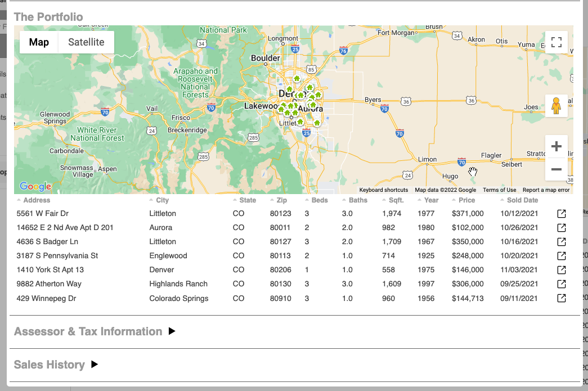Sort table by Baths column
The image size is (588, 391).
pos(354,200)
